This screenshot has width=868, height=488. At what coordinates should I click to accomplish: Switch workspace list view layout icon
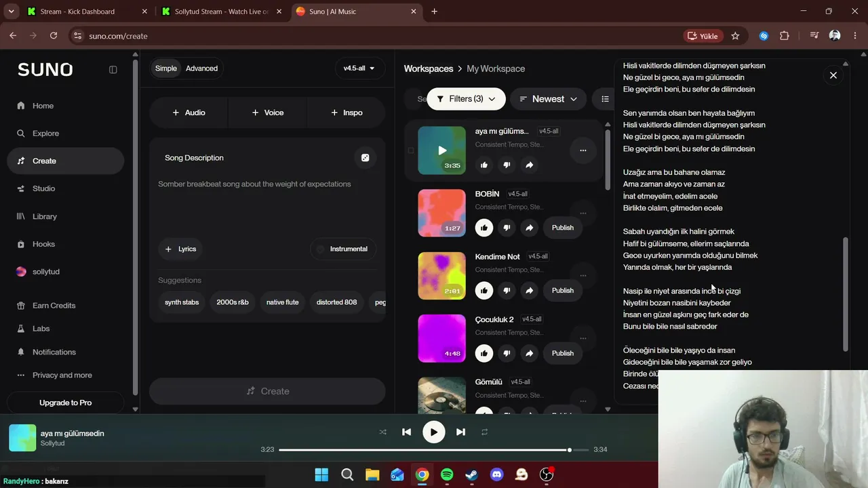[604, 99]
